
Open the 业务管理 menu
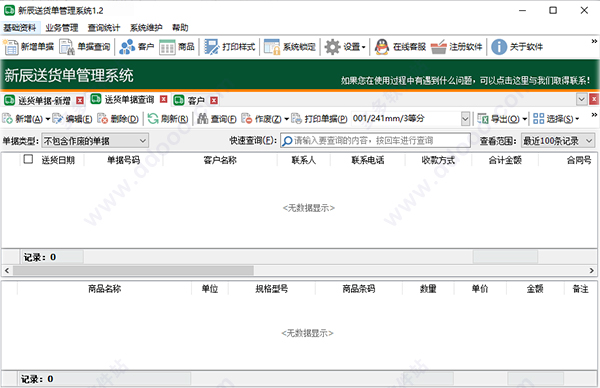click(x=62, y=28)
